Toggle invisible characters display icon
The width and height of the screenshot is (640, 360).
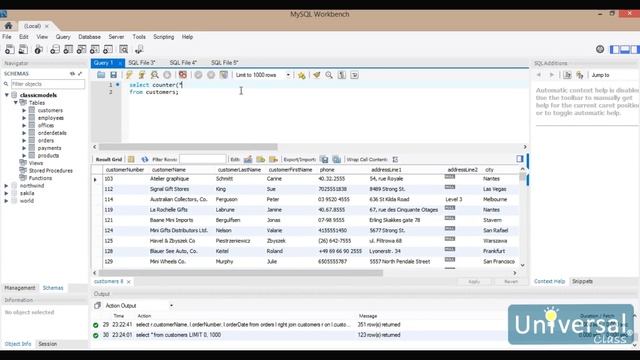342,75
